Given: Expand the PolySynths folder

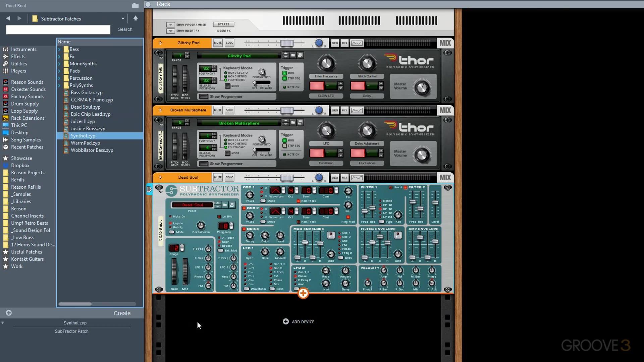Looking at the screenshot, I should tap(59, 85).
